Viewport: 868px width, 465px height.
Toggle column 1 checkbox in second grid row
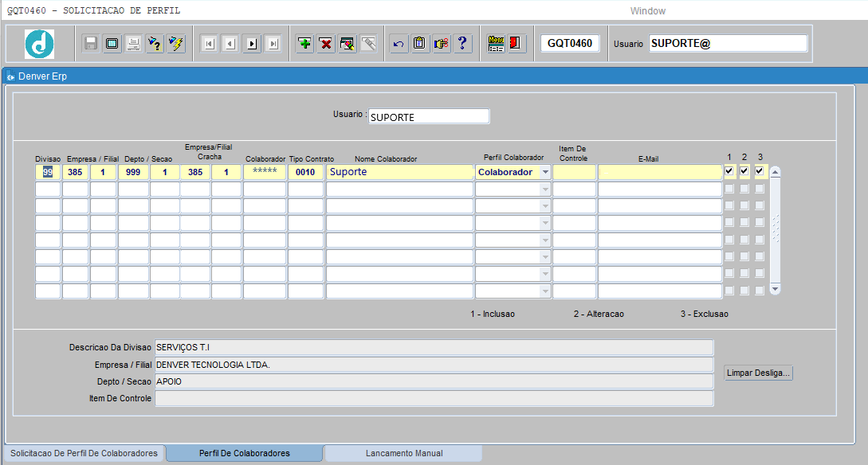(729, 189)
